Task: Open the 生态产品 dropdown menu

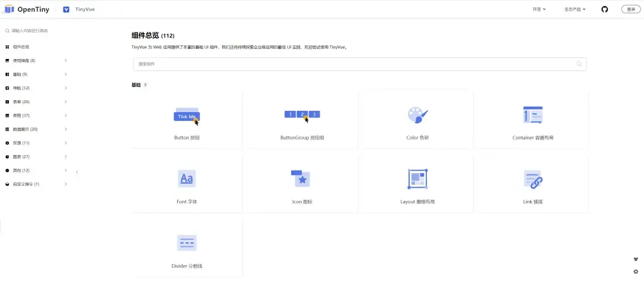Action: (x=575, y=10)
